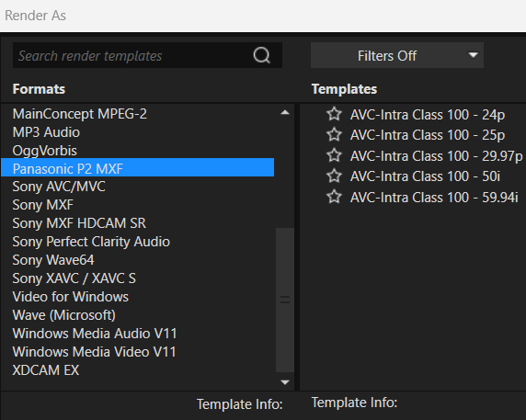
Task: Click the magnifying glass search icon
Action: coord(262,55)
